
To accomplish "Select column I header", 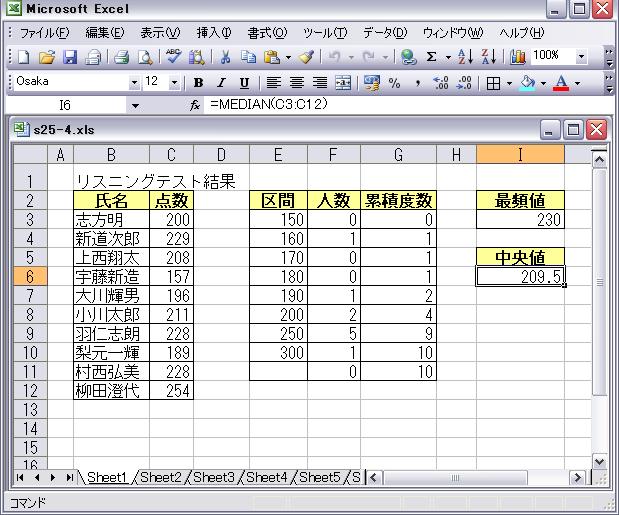I will click(520, 155).
